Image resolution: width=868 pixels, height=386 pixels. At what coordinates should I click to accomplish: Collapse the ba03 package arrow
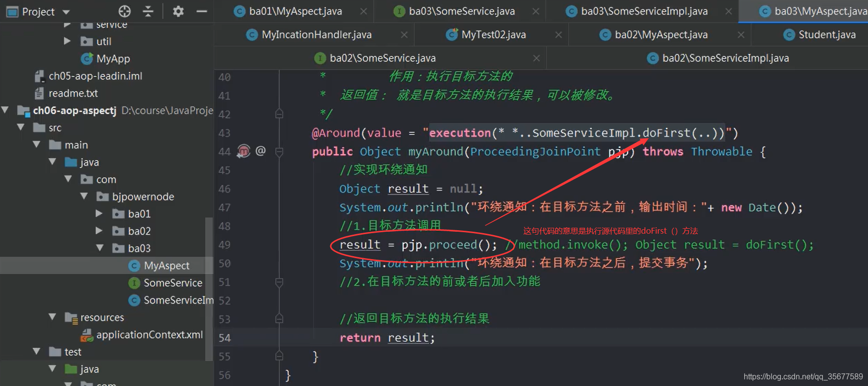pos(100,248)
